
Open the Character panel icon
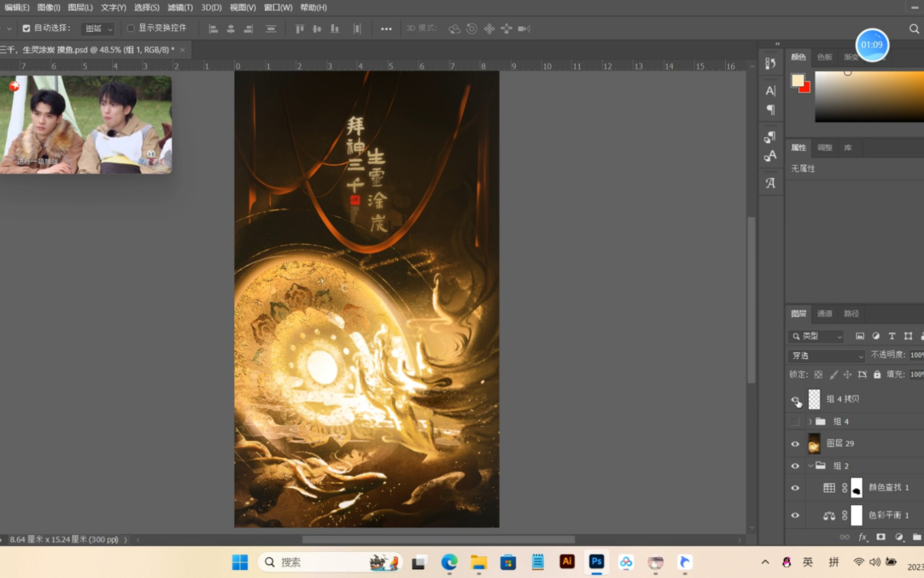(770, 91)
